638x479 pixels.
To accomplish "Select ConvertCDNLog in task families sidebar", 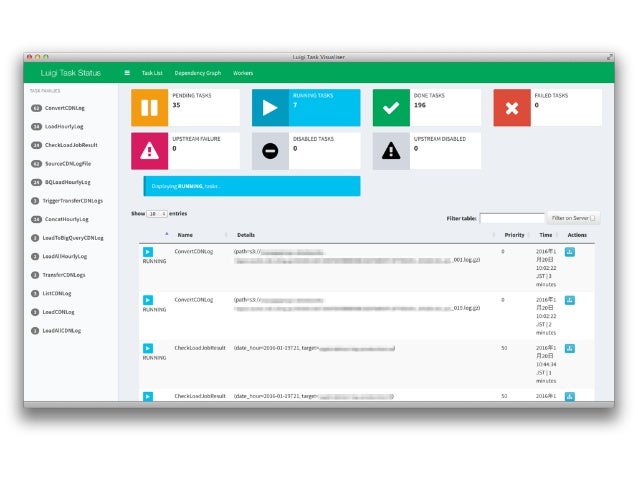I will (65, 108).
